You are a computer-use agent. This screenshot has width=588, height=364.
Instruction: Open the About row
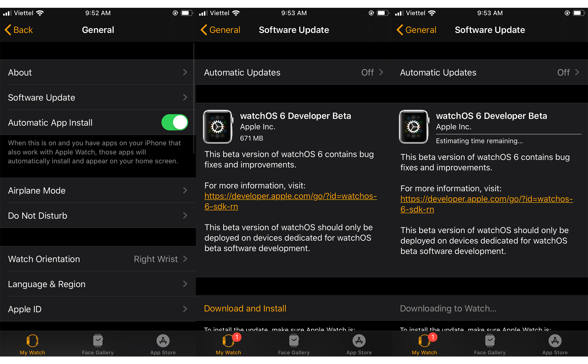98,72
